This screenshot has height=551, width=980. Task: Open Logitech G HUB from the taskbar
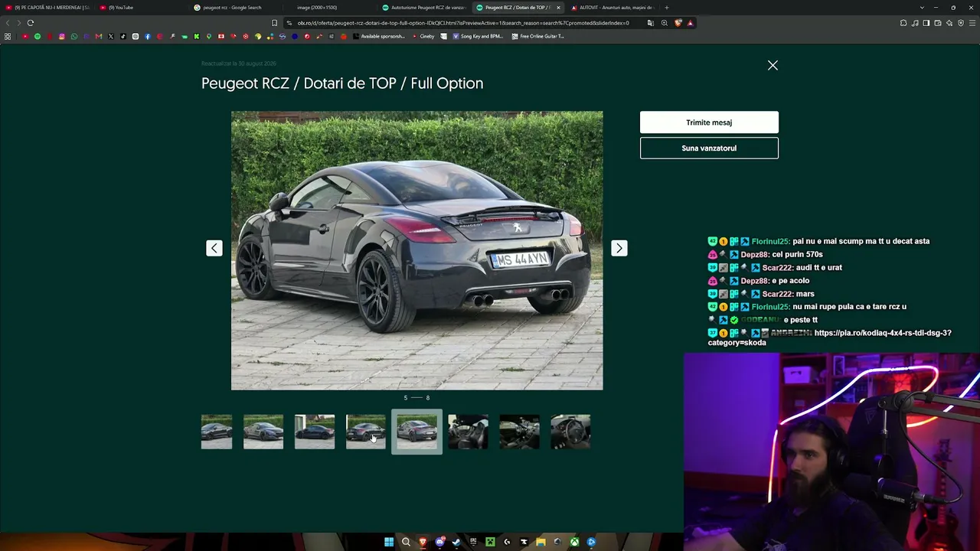[x=507, y=543]
